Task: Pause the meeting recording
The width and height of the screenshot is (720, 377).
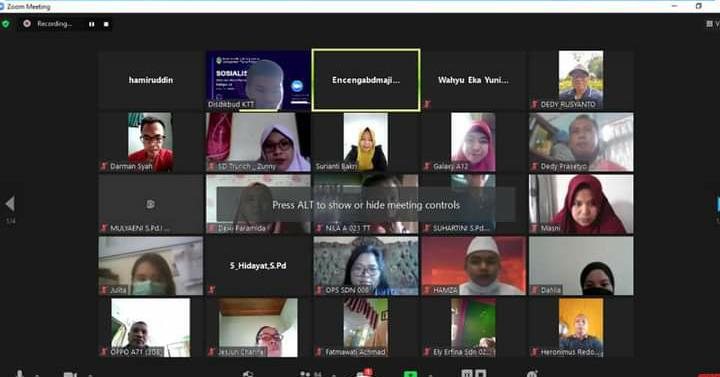Action: pos(92,24)
